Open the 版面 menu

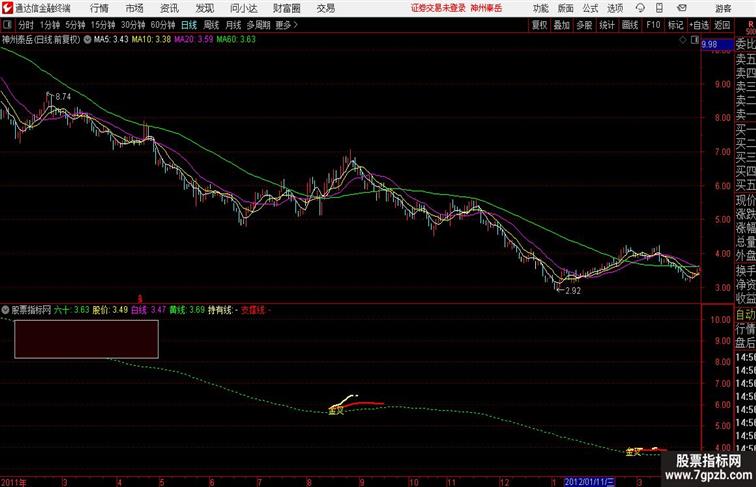click(x=565, y=8)
